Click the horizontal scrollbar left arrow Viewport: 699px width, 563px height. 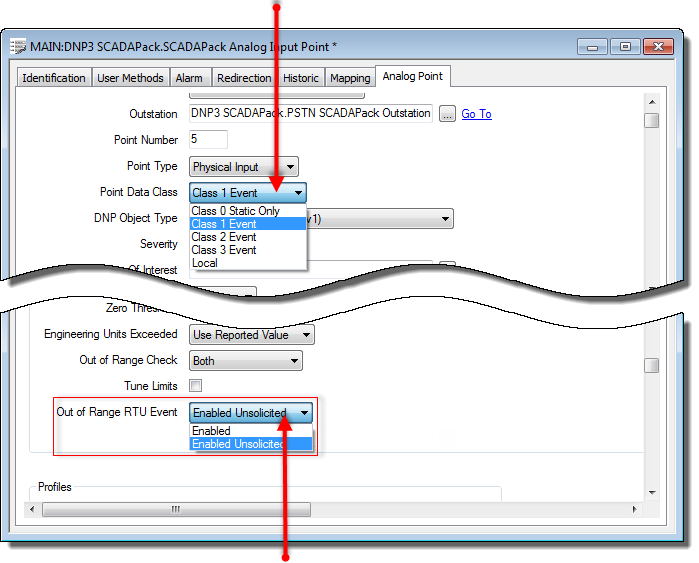tap(33, 509)
